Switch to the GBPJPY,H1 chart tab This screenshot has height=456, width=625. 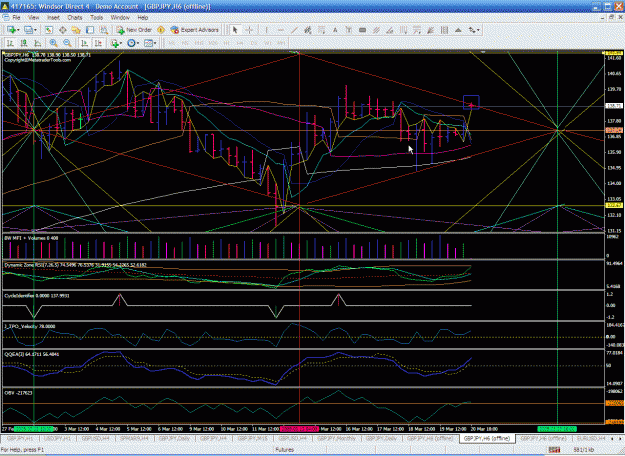coord(20,438)
